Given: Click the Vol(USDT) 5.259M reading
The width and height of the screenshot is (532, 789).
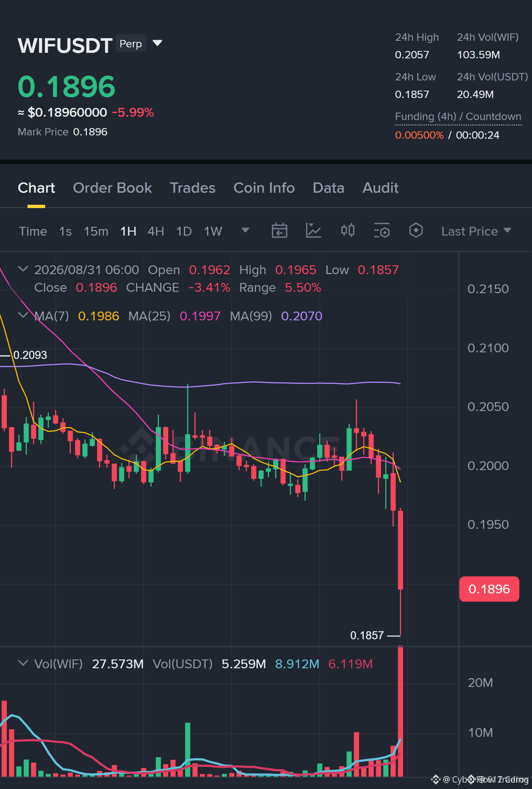Looking at the screenshot, I should coord(244,664).
